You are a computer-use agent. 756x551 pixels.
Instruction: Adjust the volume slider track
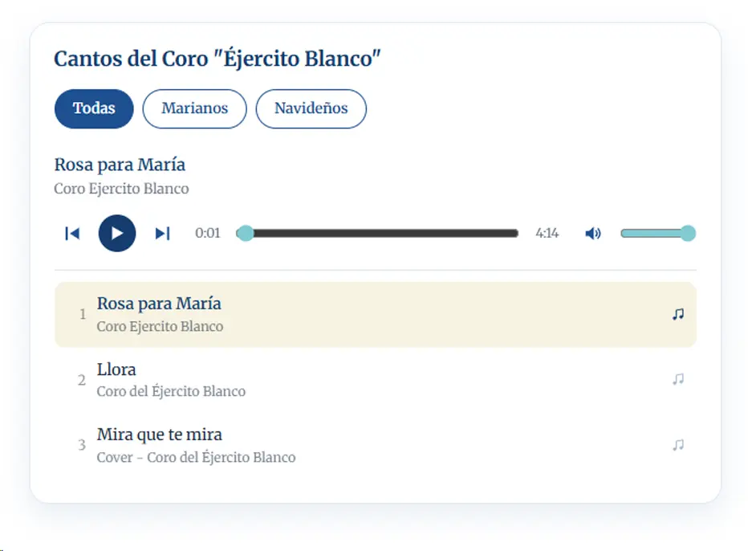(x=658, y=234)
